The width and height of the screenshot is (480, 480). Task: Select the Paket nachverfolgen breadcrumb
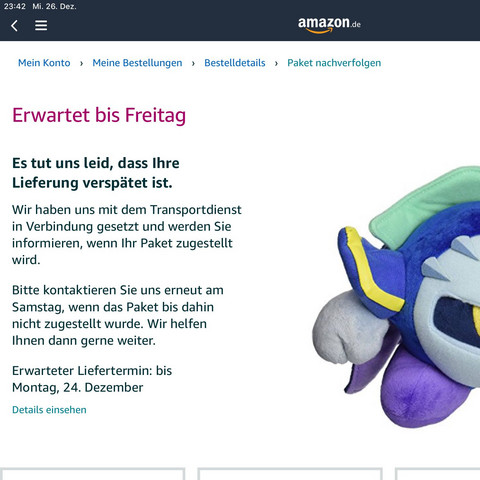[x=334, y=63]
